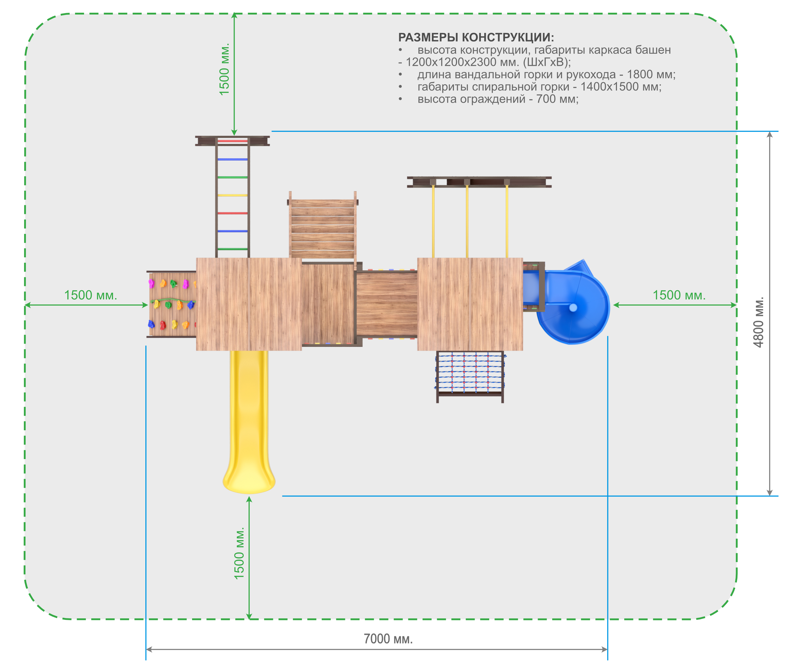Click the "1500 мм." label above the ladder

(224, 69)
